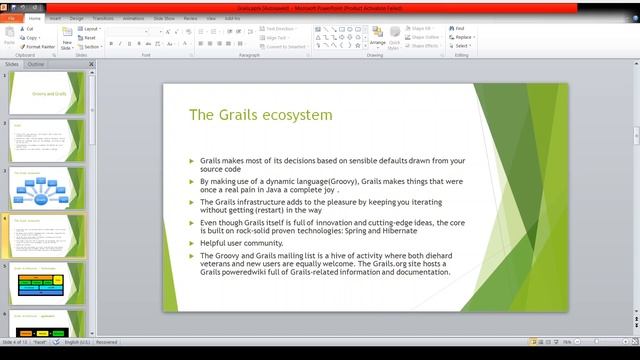Toggle Bold formatting
Viewport: 640px width, 360px height.
pos(111,44)
